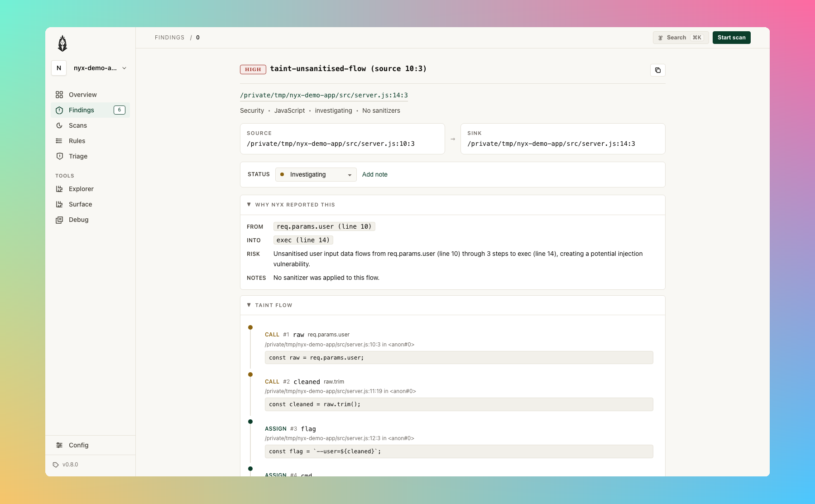The image size is (815, 504).
Task: Open Triage shield icon
Action: click(x=59, y=156)
